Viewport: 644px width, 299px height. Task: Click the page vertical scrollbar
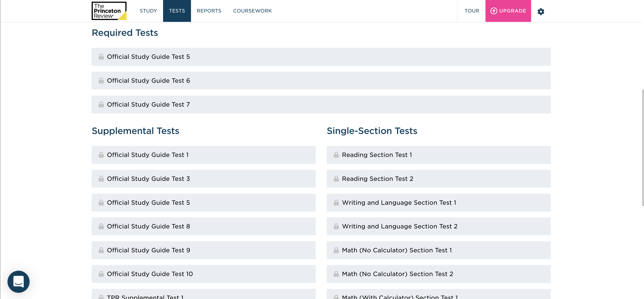pyautogui.click(x=643, y=148)
